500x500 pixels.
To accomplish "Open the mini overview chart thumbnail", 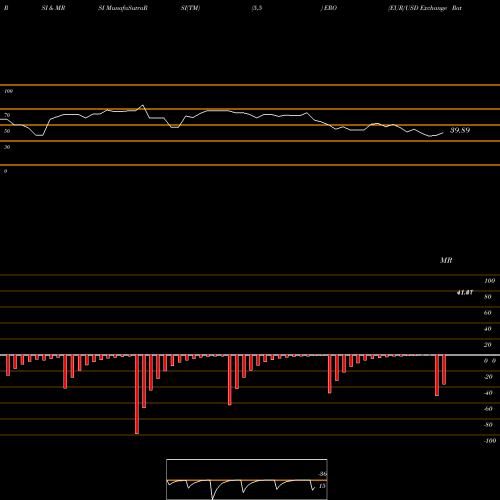I will (247, 479).
